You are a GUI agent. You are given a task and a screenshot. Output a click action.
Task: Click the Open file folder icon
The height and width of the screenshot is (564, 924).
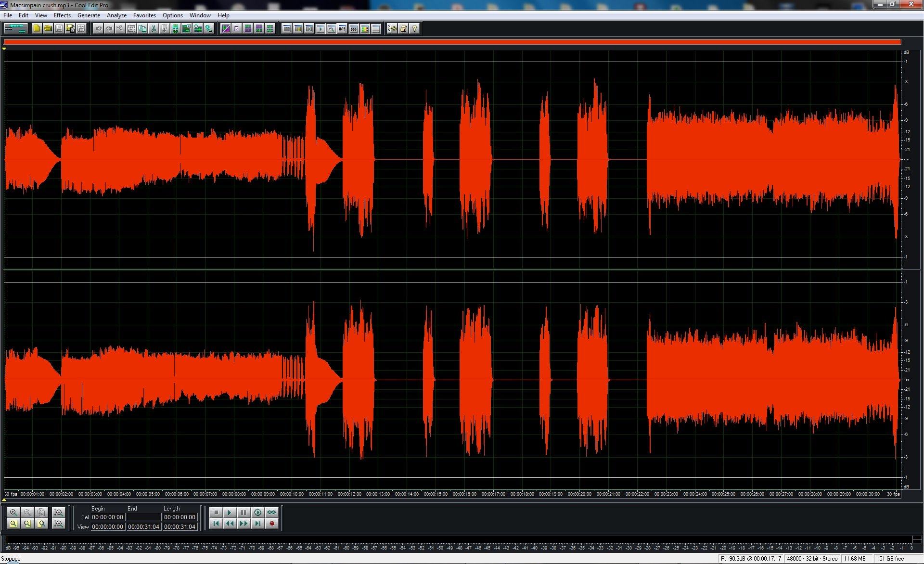tap(48, 28)
